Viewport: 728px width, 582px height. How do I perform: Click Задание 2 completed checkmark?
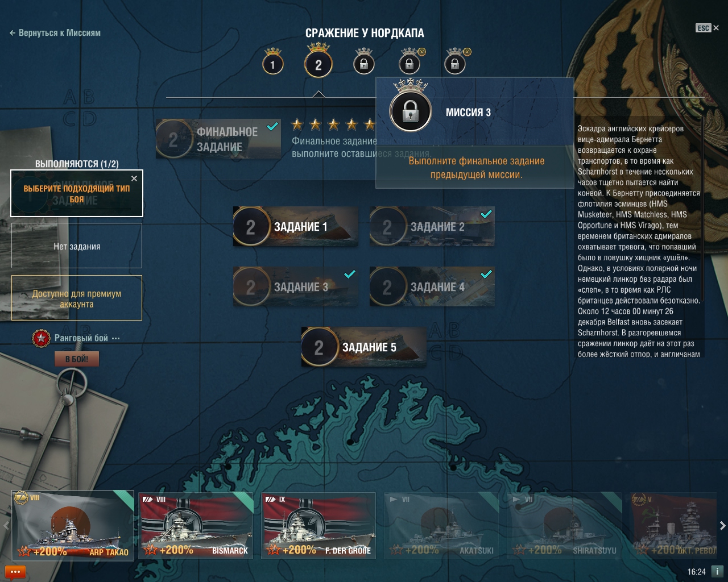(486, 214)
